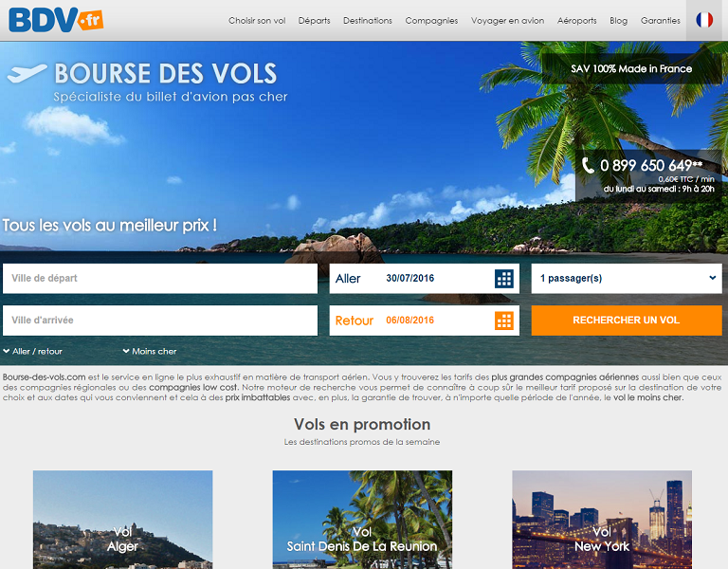Click the Tous les vols au meilleur prix slogan
The image size is (728, 569).
click(x=110, y=226)
